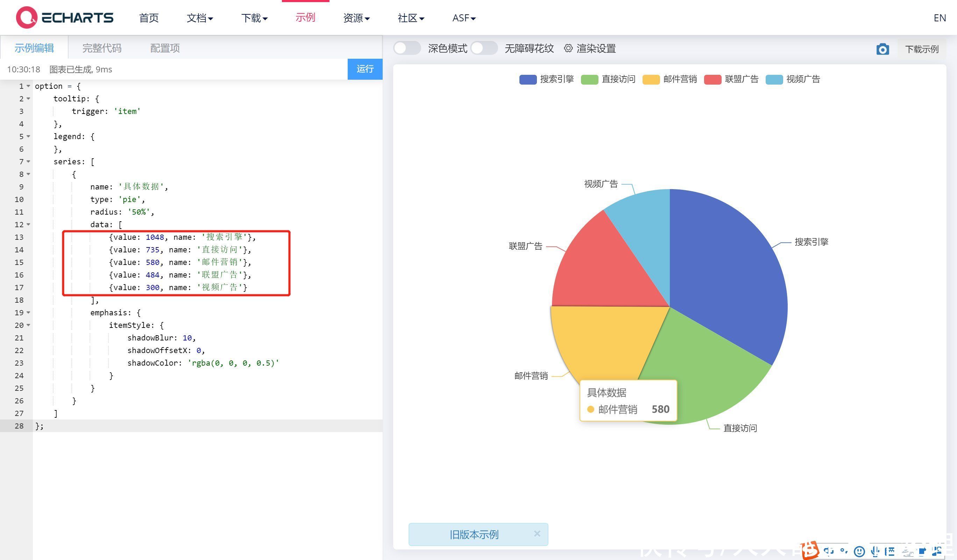Open the 下载 dropdown menu
957x560 pixels.
[254, 18]
